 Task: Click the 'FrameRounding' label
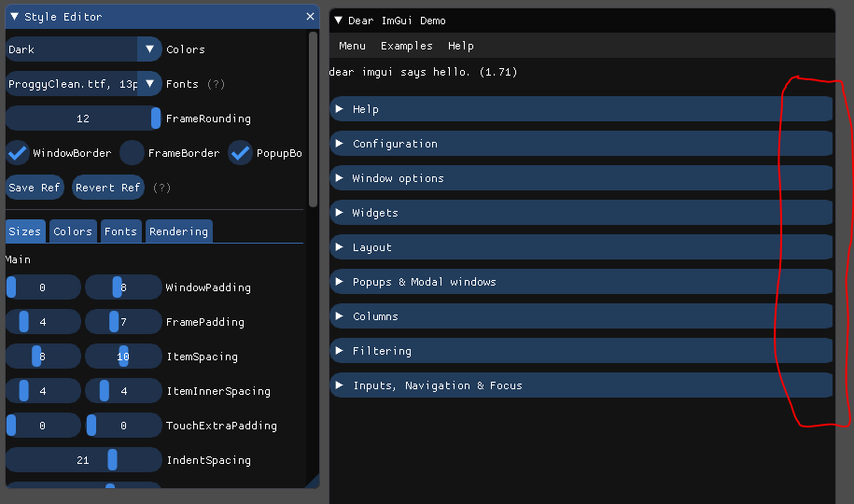(208, 119)
